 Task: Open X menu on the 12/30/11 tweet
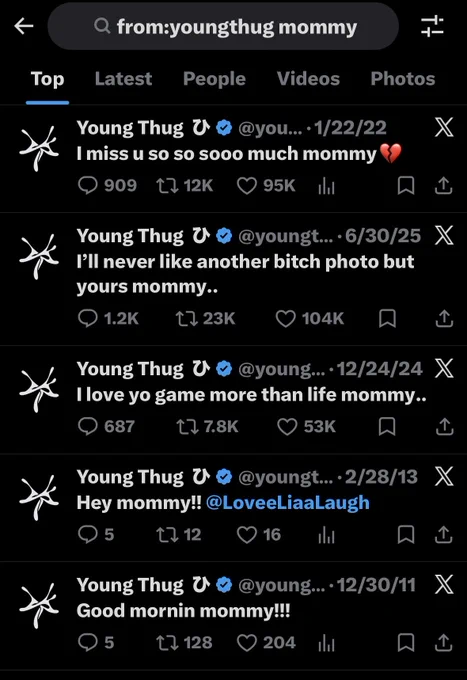(x=444, y=585)
